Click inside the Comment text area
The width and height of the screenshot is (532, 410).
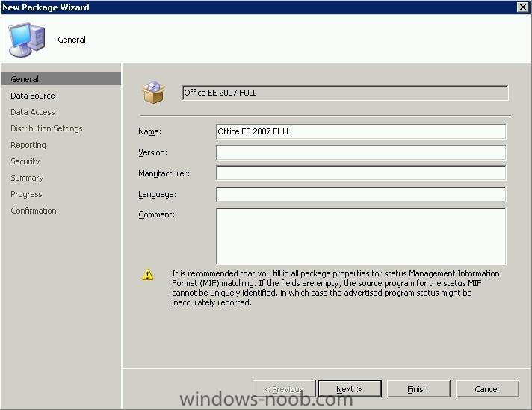[x=361, y=237]
